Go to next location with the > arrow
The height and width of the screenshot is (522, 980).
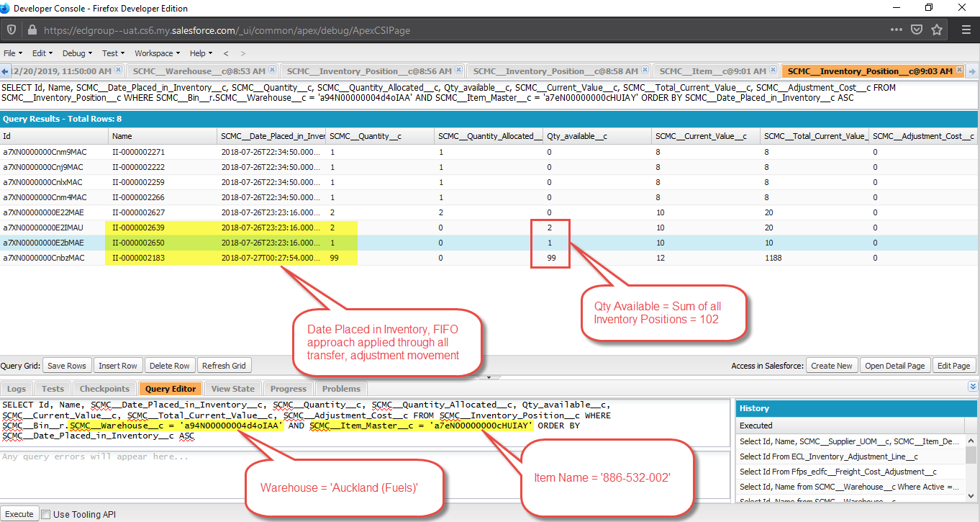pyautogui.click(x=243, y=53)
